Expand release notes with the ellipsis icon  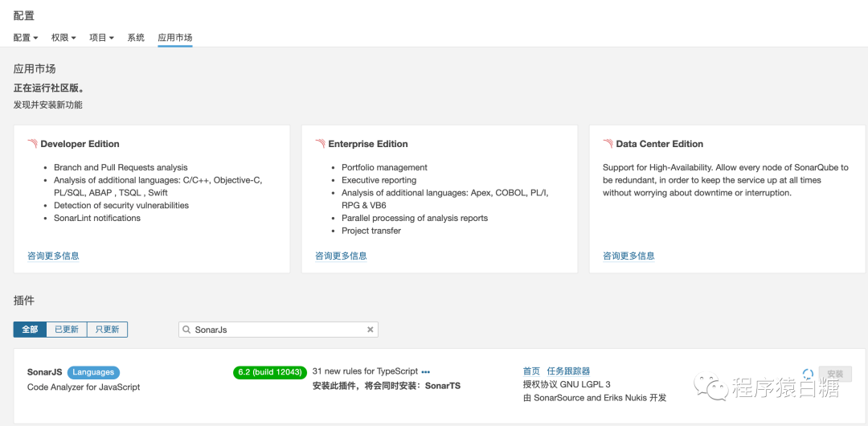[426, 372]
